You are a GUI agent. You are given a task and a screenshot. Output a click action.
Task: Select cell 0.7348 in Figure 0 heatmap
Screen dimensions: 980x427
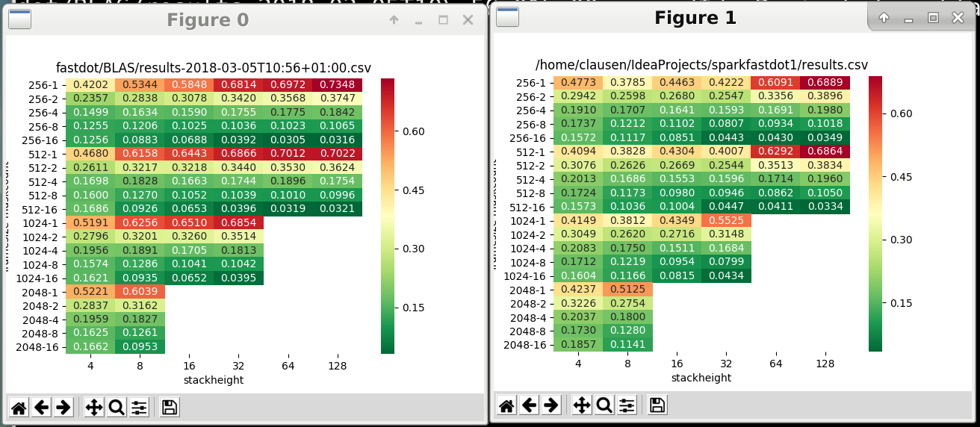(x=337, y=85)
